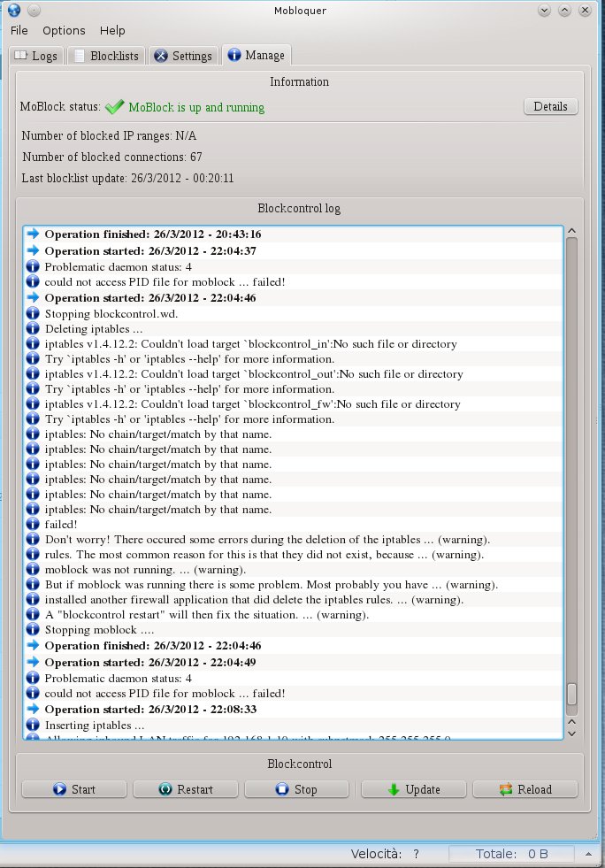Screen dimensions: 605x868
Task: Select log line 'Operation started: 26/3/2012 - 22:04:37'
Action: pos(294,250)
